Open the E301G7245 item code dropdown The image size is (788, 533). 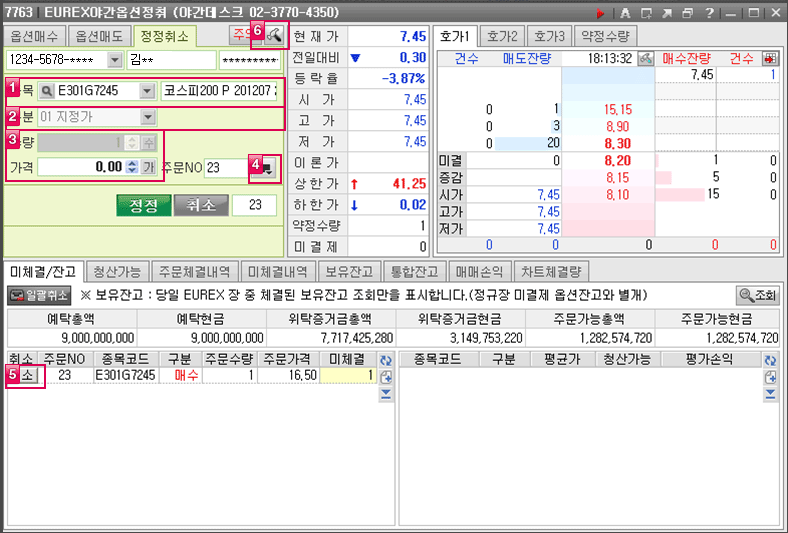point(147,91)
